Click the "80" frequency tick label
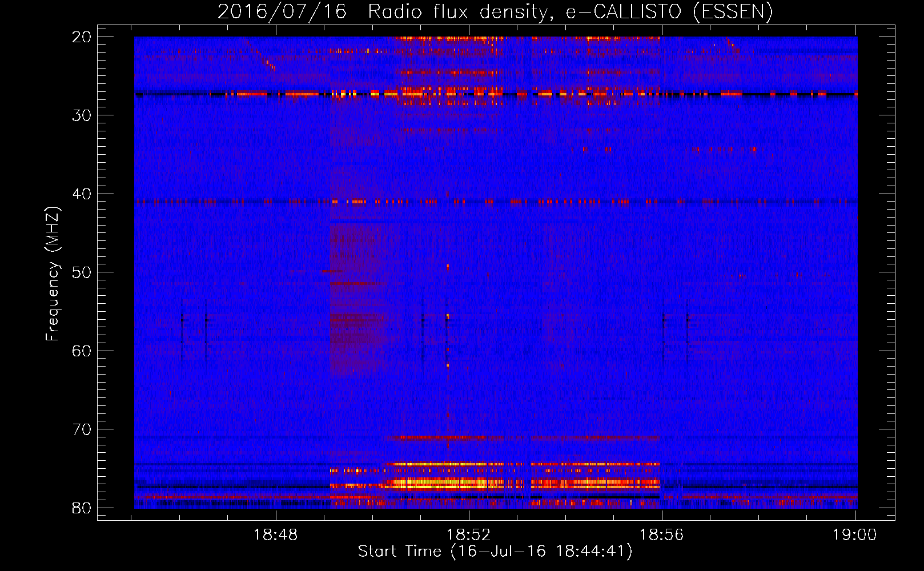Viewport: 924px width, 571px height. pos(82,508)
